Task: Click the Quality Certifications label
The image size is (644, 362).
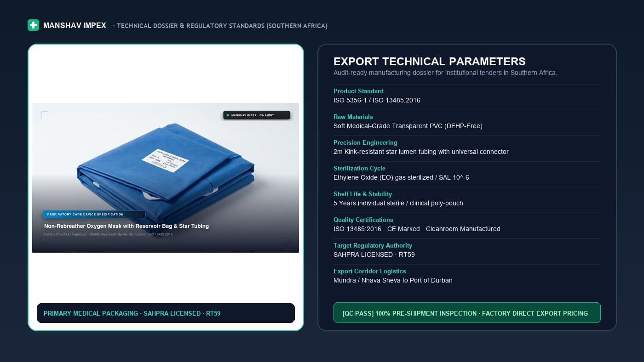Action: click(363, 220)
